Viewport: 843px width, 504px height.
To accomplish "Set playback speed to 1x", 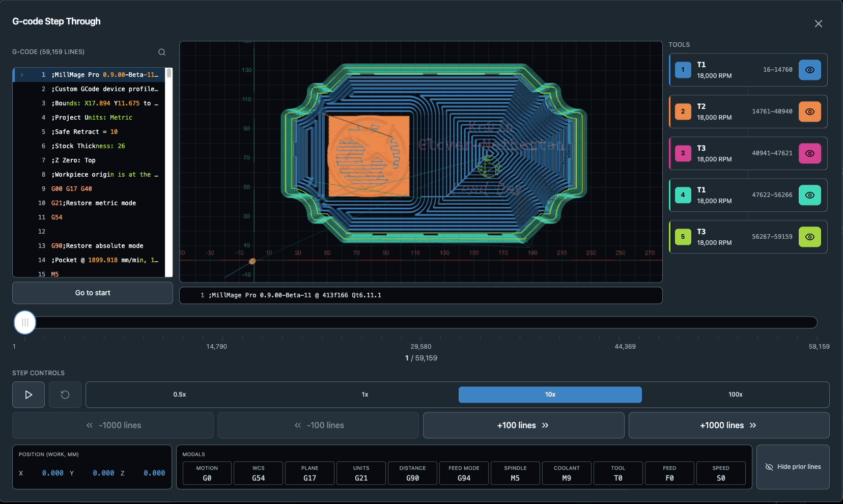I will 365,395.
